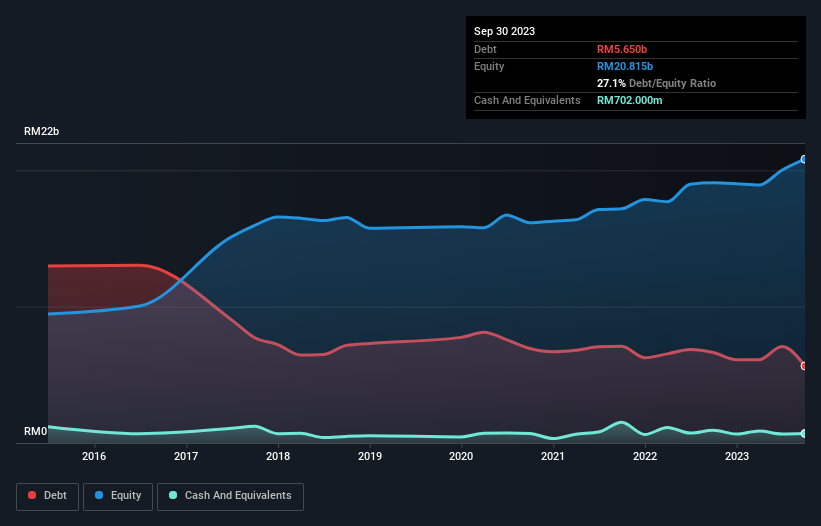821x526 pixels.
Task: Click the 2016 axis label
Action: pyautogui.click(x=94, y=456)
